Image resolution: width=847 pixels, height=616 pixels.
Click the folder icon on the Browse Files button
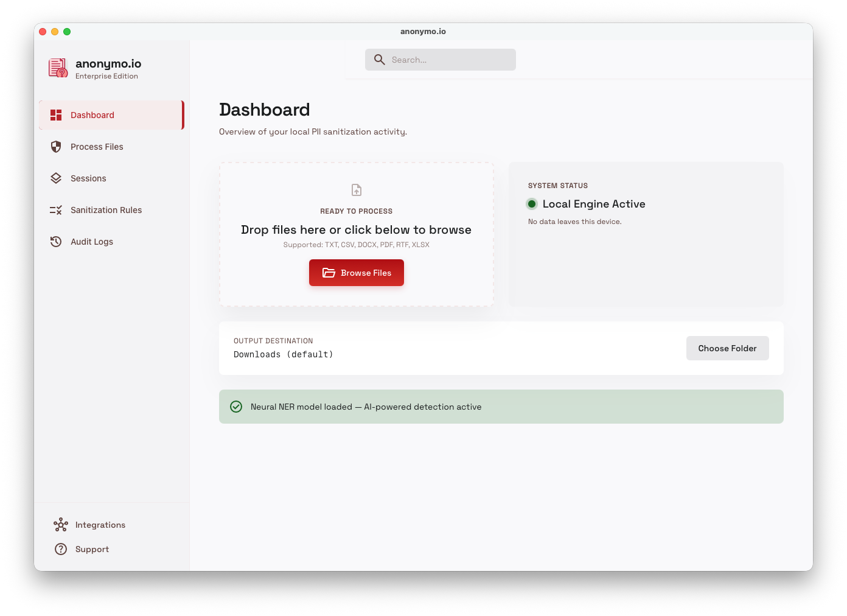coord(329,273)
